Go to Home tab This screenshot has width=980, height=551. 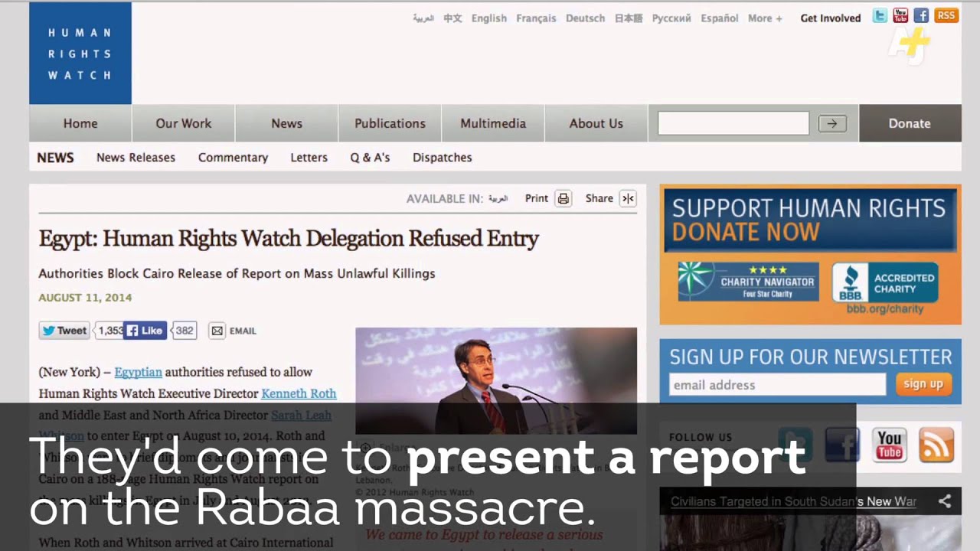pos(80,123)
